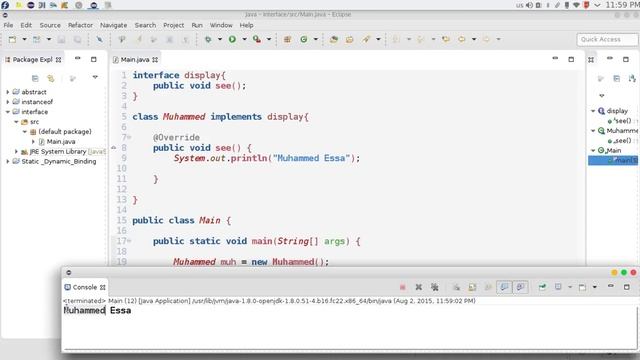Click Remove Launch X icon in Console
Screen dimensions: 640x360
(419, 287)
